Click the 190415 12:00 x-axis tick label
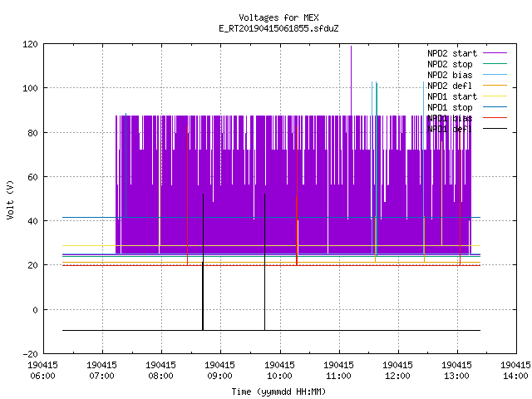 point(397,371)
